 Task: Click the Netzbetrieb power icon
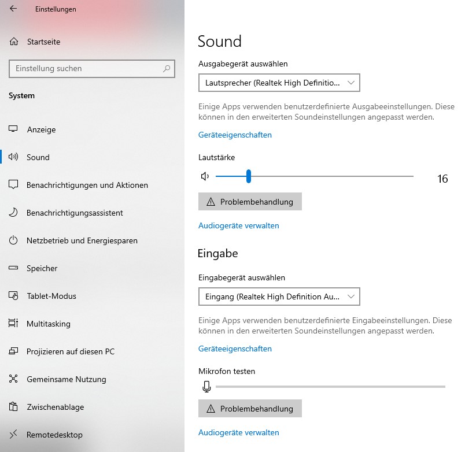[x=13, y=240]
